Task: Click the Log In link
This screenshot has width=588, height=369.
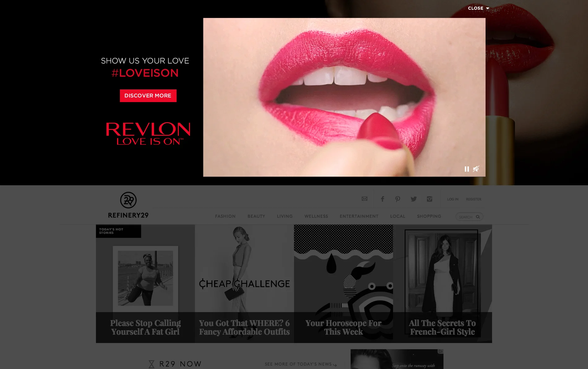Action: click(453, 199)
